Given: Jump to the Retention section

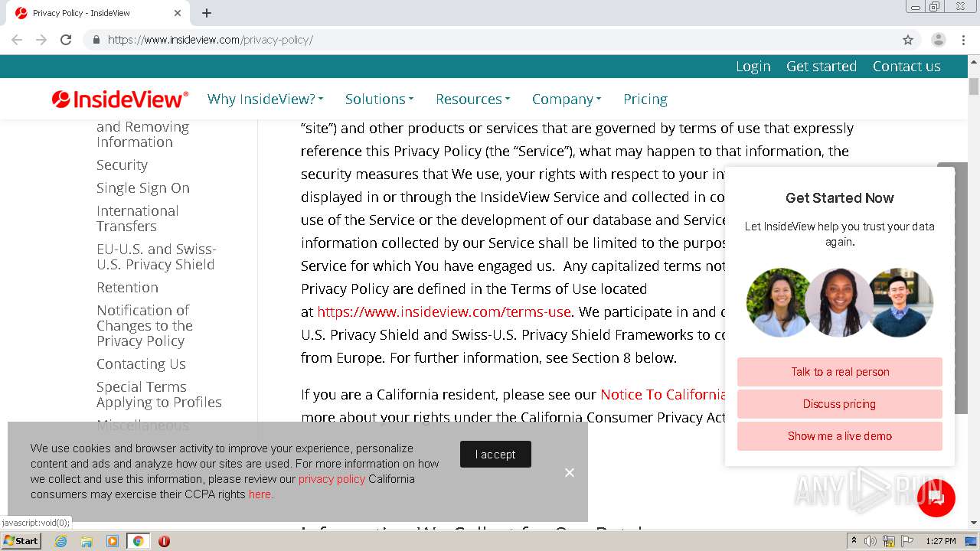Looking at the screenshot, I should 127,287.
